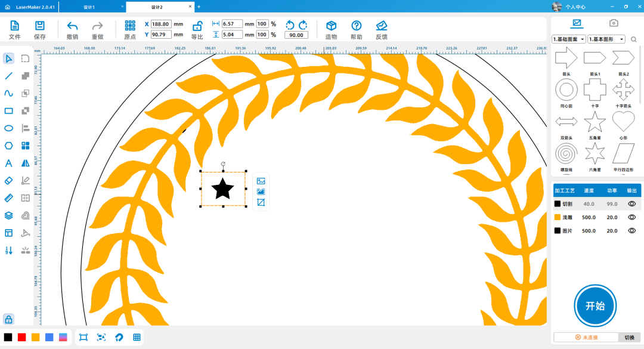
Task: Select the text tool
Action: 9,163
